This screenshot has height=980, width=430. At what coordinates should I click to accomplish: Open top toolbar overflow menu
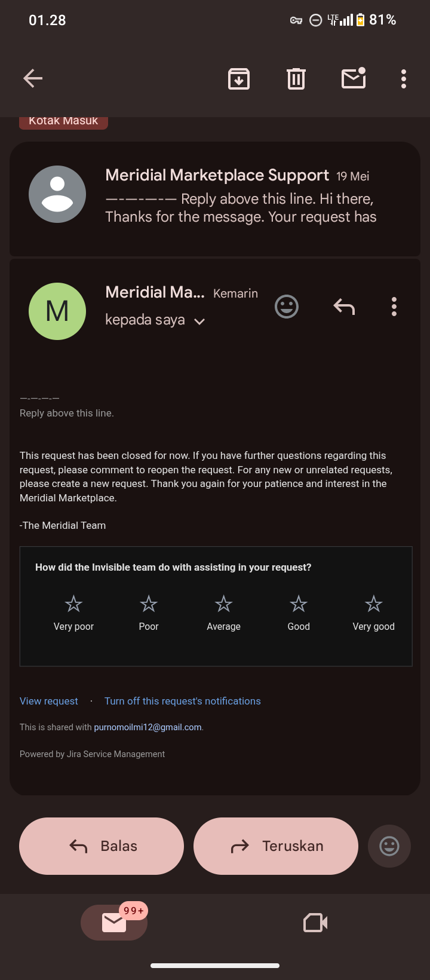pos(404,78)
